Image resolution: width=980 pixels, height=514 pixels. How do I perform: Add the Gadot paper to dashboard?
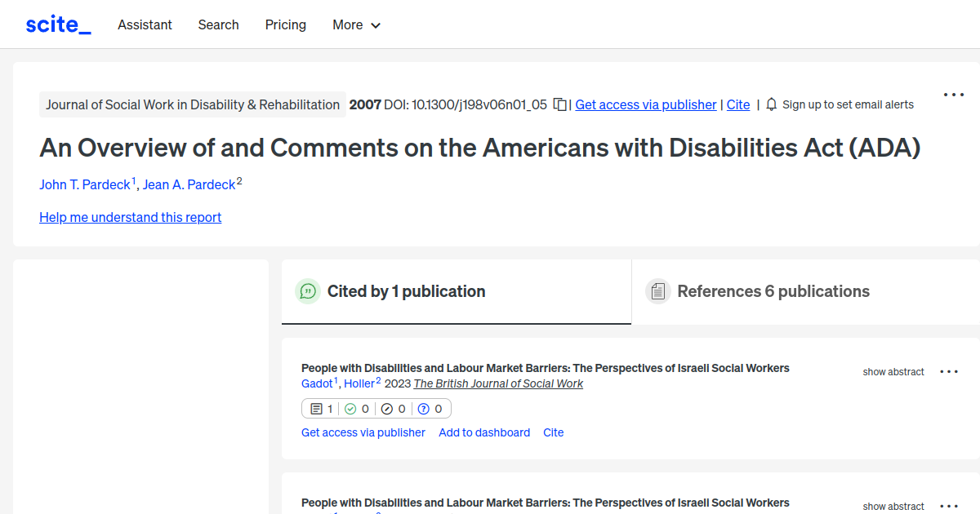click(484, 432)
